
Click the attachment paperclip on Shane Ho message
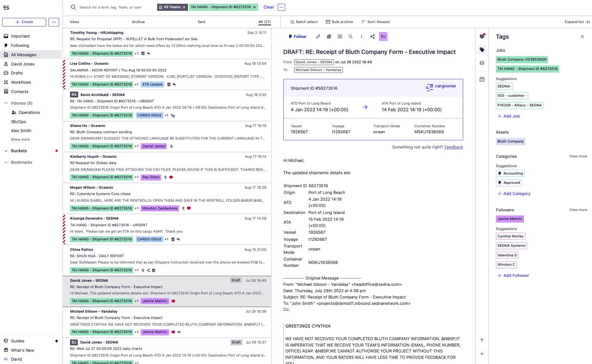(x=171, y=146)
